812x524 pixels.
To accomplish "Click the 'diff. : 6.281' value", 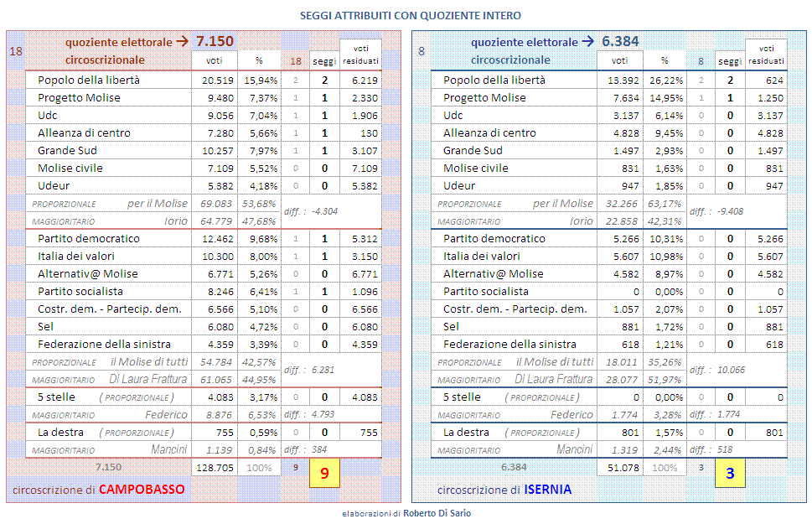I will pyautogui.click(x=309, y=370).
